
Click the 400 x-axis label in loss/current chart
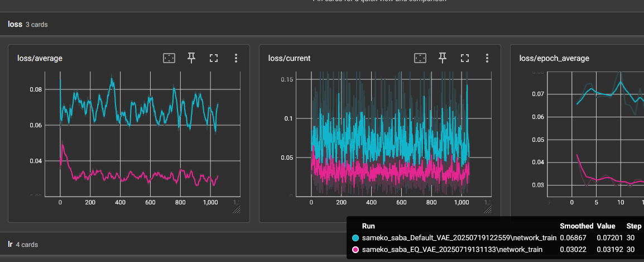tap(371, 203)
